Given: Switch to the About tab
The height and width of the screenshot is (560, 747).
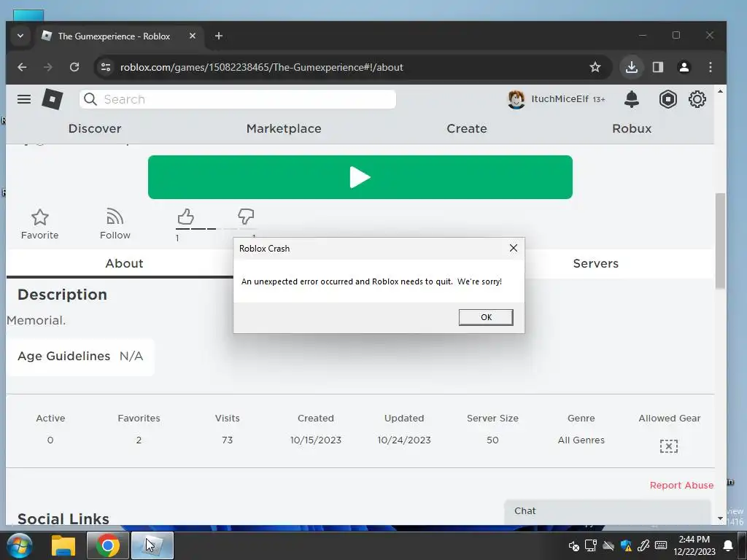Looking at the screenshot, I should (x=124, y=263).
